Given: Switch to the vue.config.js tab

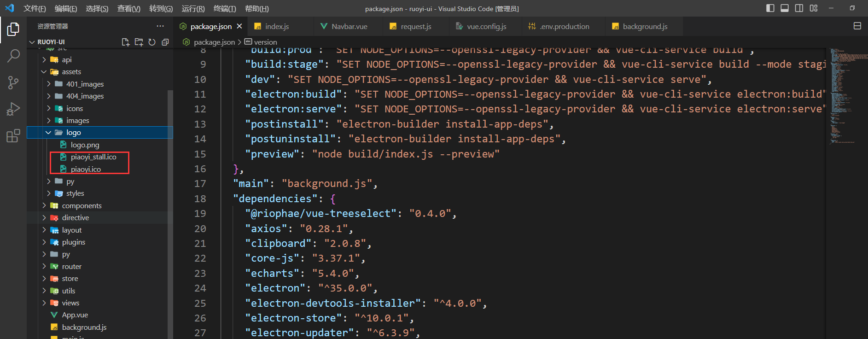Looking at the screenshot, I should pos(486,27).
